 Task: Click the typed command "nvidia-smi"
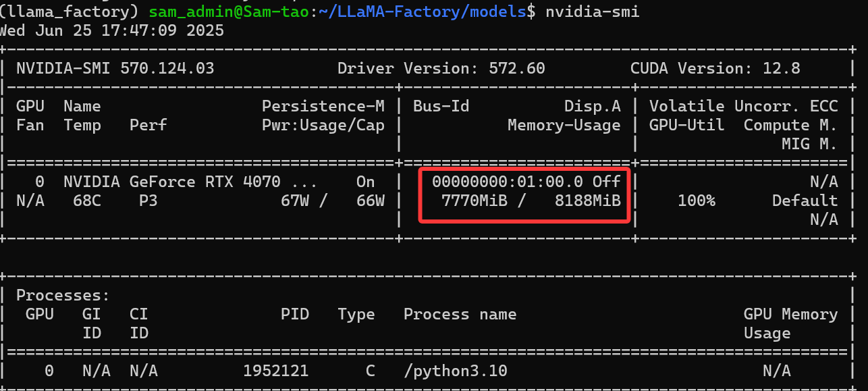coord(592,11)
